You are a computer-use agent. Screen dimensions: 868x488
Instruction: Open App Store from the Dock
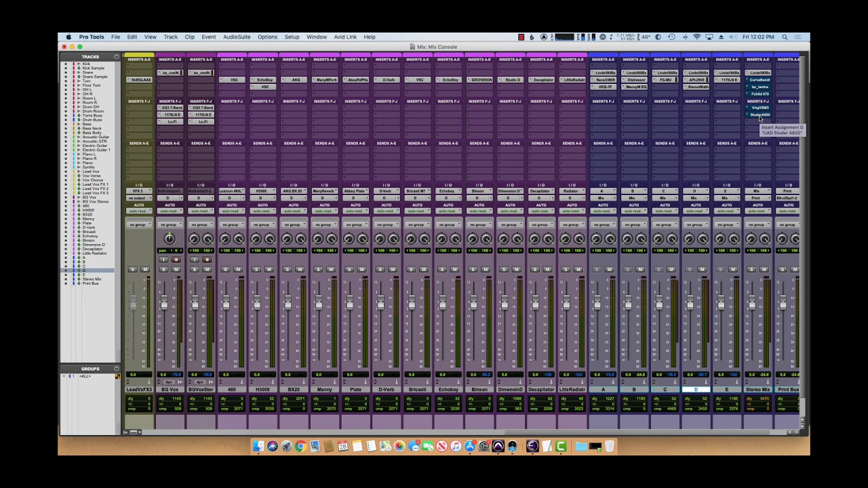(x=470, y=446)
